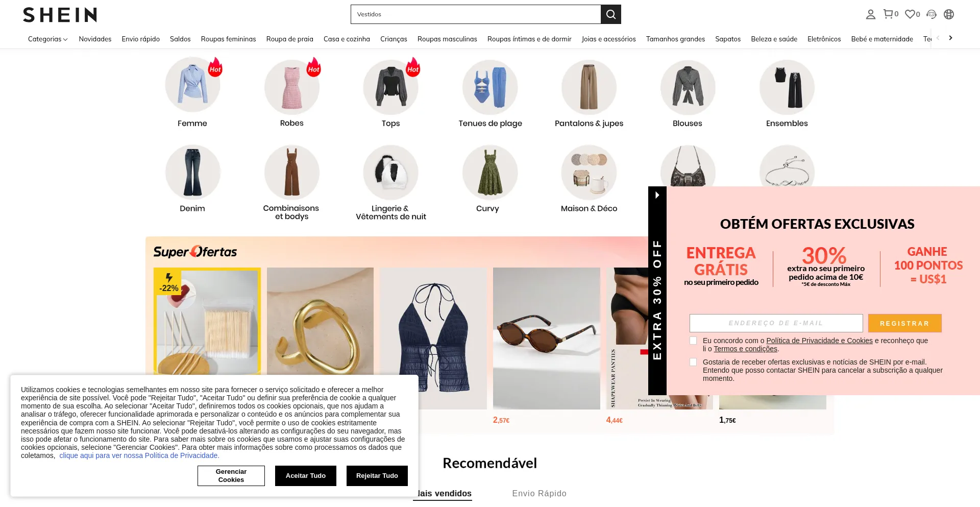
Task: Open the sunglasses product thumbnail
Action: [x=547, y=338]
